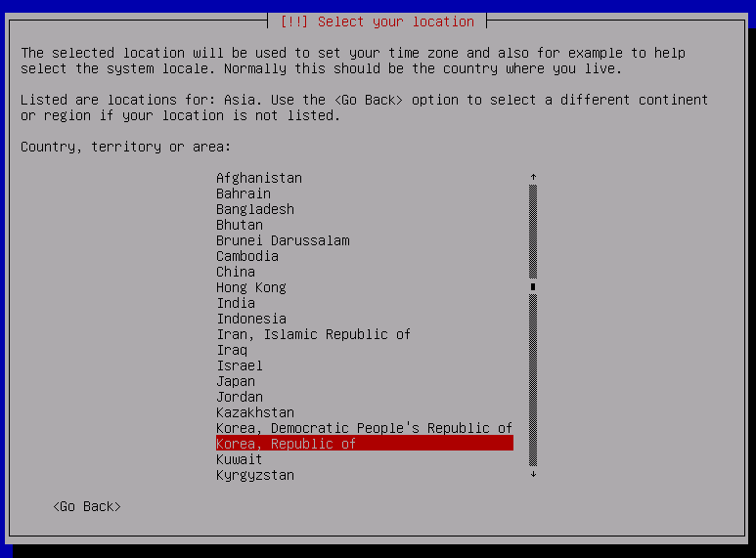The height and width of the screenshot is (558, 756).
Task: Click the scrollbar up arrow
Action: (533, 177)
